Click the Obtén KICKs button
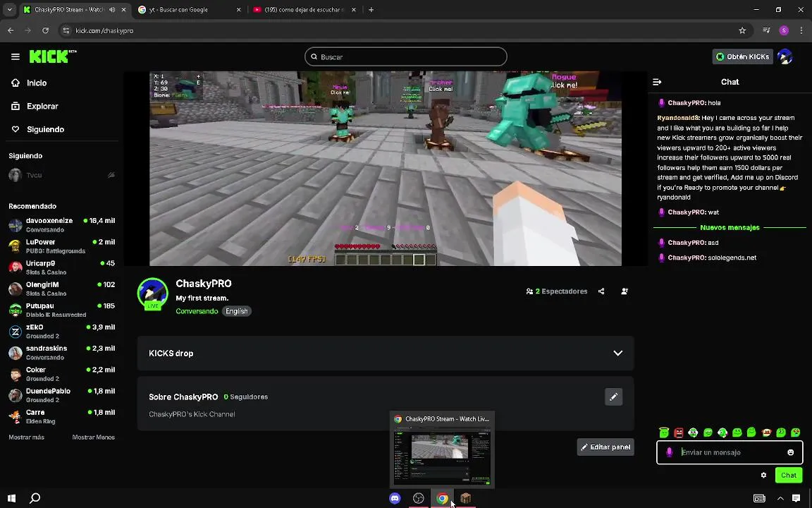Viewport: 812px width, 508px height. (x=743, y=56)
